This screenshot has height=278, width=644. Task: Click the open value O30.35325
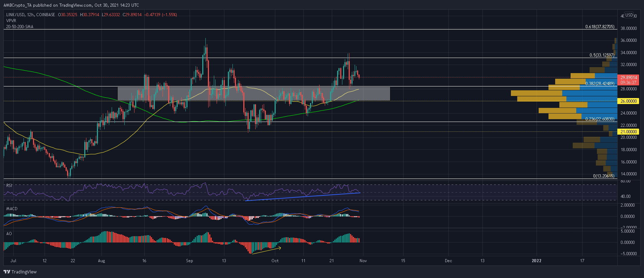68,15
